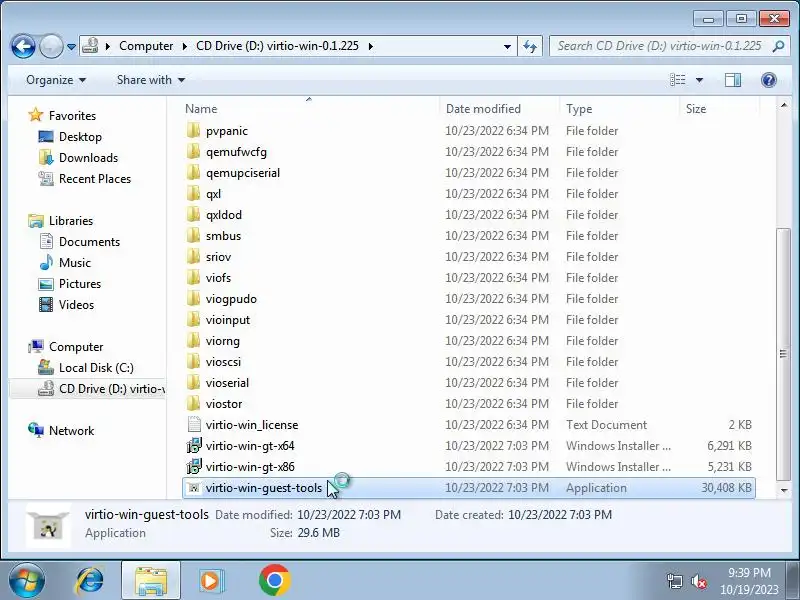Click the scrollbar up arrow
The image size is (800, 600).
[x=784, y=105]
